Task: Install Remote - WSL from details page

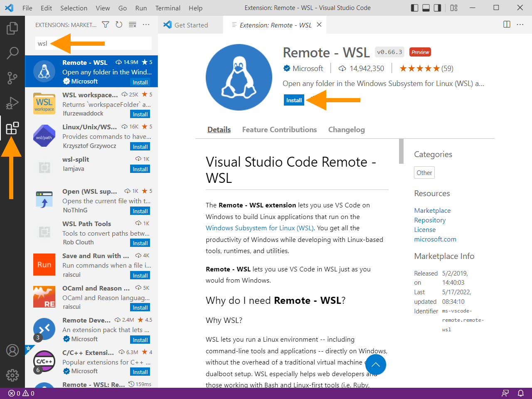Action: (x=294, y=100)
